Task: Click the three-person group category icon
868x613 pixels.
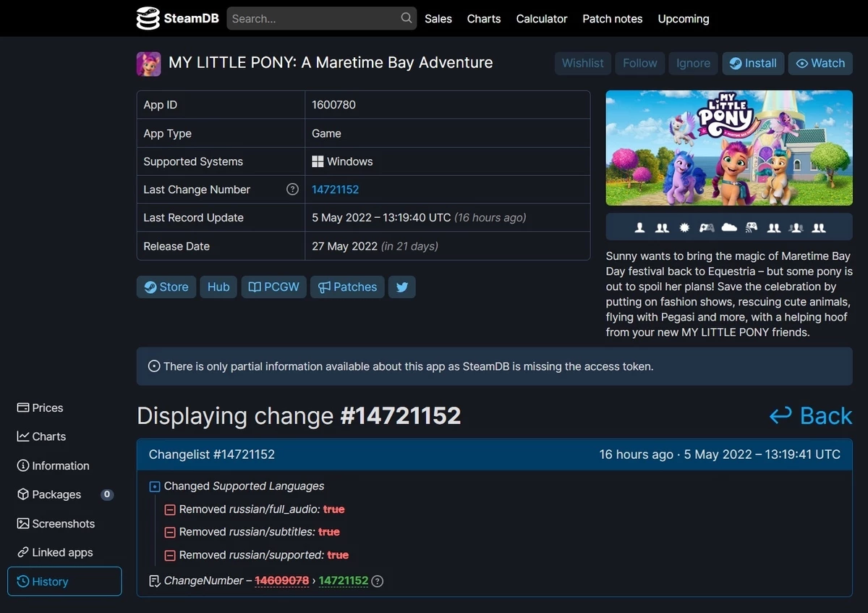Action: point(796,227)
